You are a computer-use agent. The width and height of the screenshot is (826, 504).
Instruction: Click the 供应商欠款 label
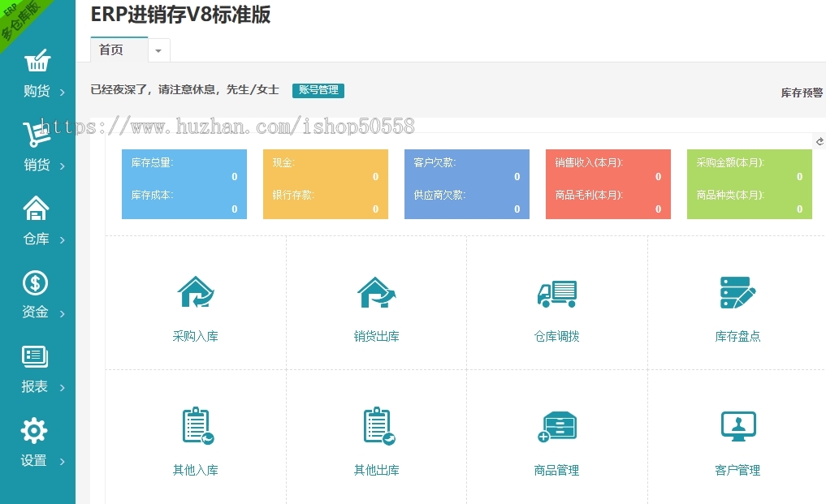click(439, 195)
